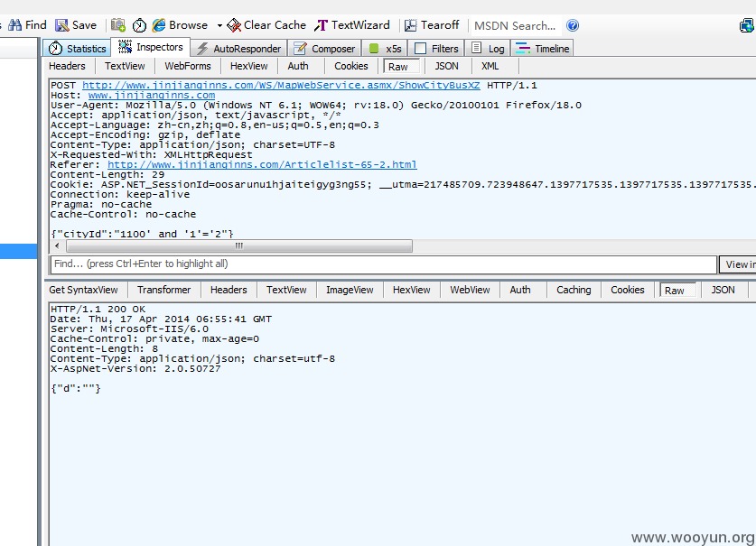Click the request body cityId JSON line

[142, 235]
